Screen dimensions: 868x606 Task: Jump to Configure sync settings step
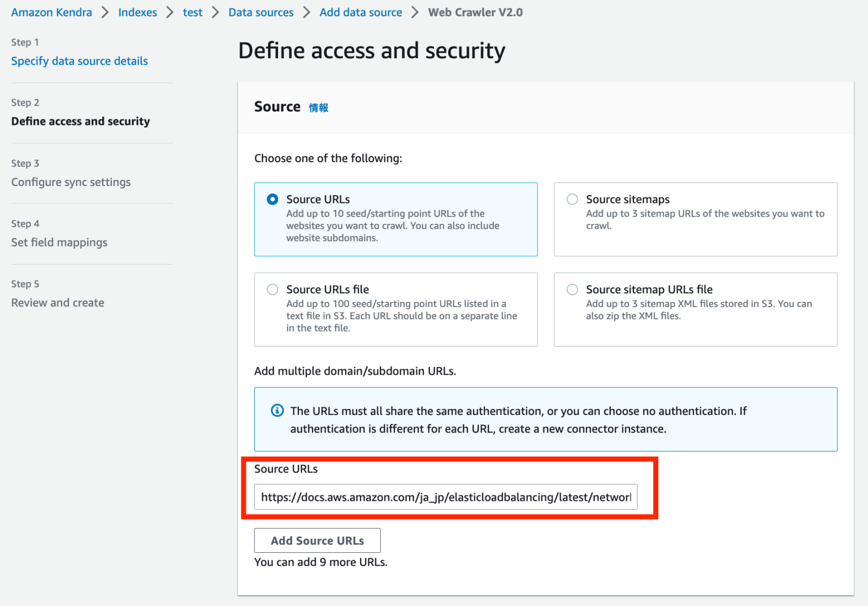pos(71,182)
